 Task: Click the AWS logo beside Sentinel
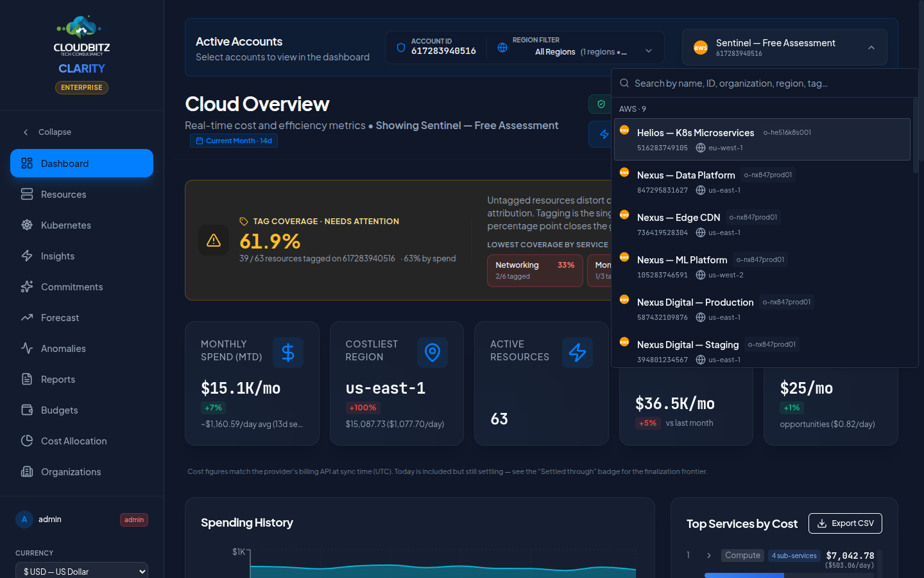[x=701, y=48]
